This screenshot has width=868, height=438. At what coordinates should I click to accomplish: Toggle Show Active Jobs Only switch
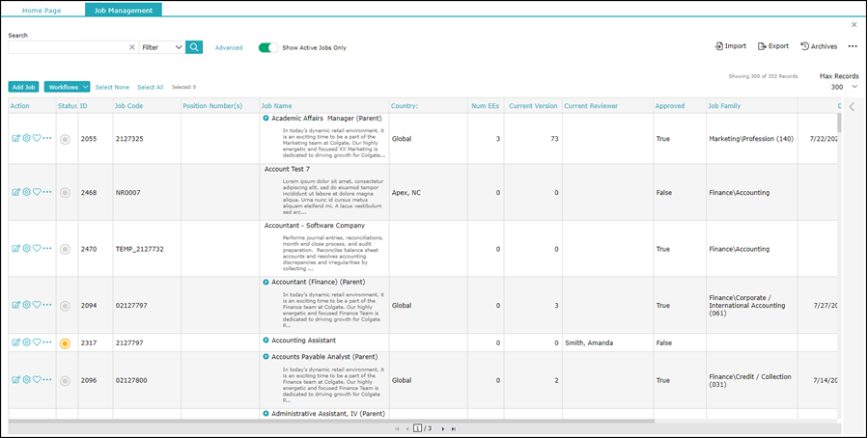point(268,47)
